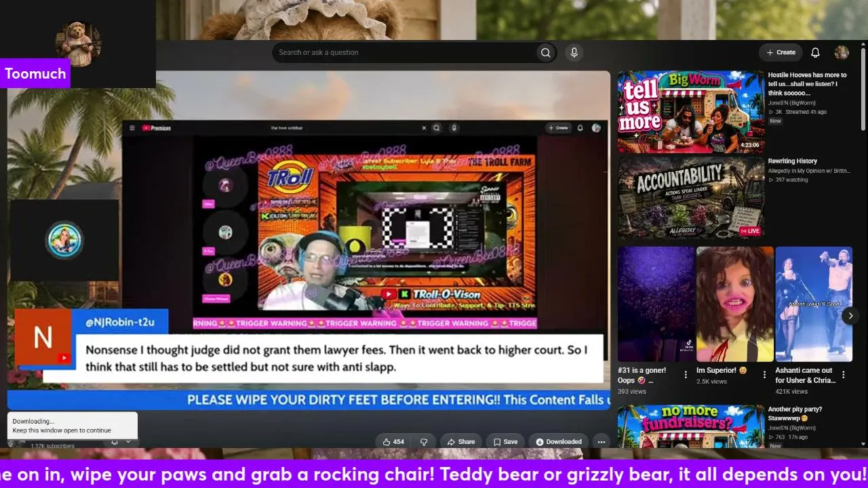The height and width of the screenshot is (488, 868).
Task: Click the orange N commenter avatar
Action: point(43,338)
